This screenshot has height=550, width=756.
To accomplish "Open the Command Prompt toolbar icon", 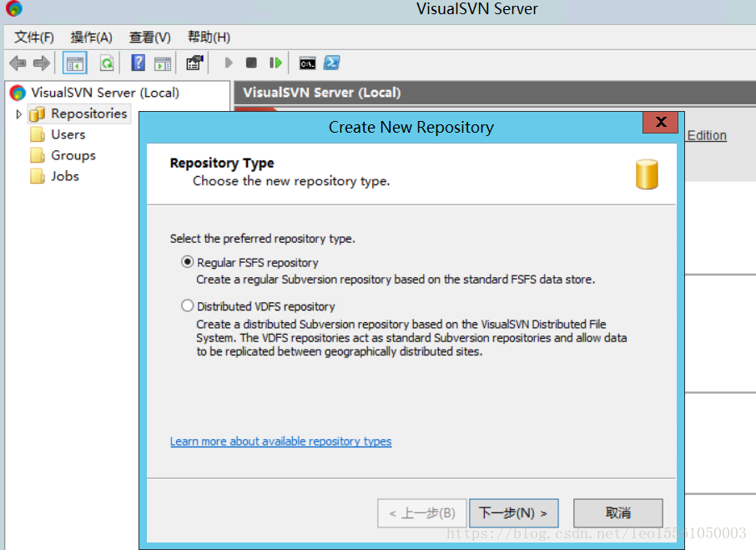I will (x=307, y=63).
